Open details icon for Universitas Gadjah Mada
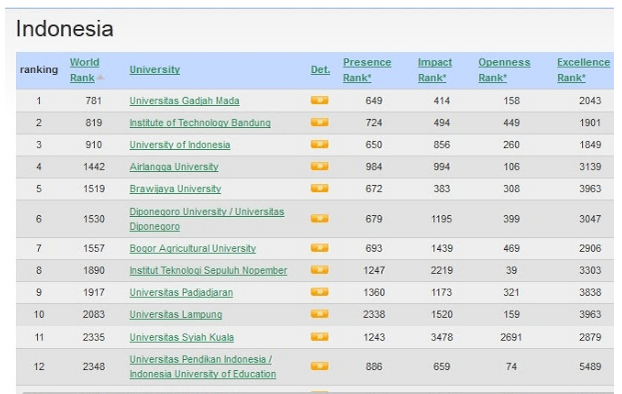 (319, 100)
